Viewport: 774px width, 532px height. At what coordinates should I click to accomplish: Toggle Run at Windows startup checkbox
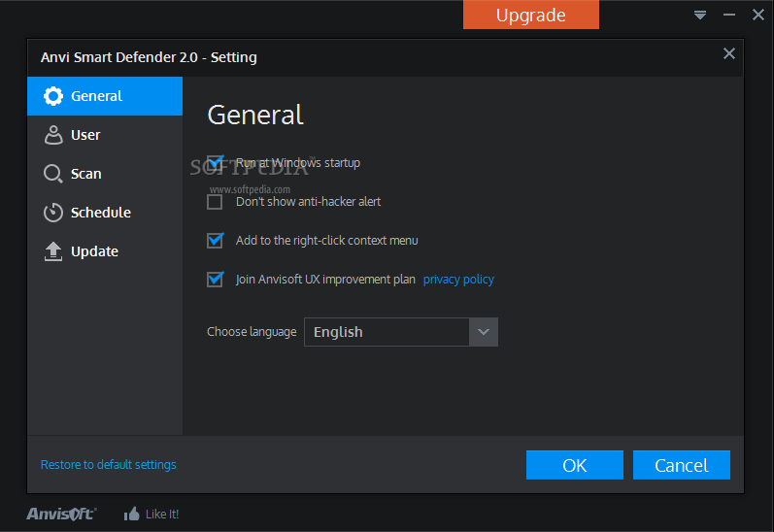(215, 162)
